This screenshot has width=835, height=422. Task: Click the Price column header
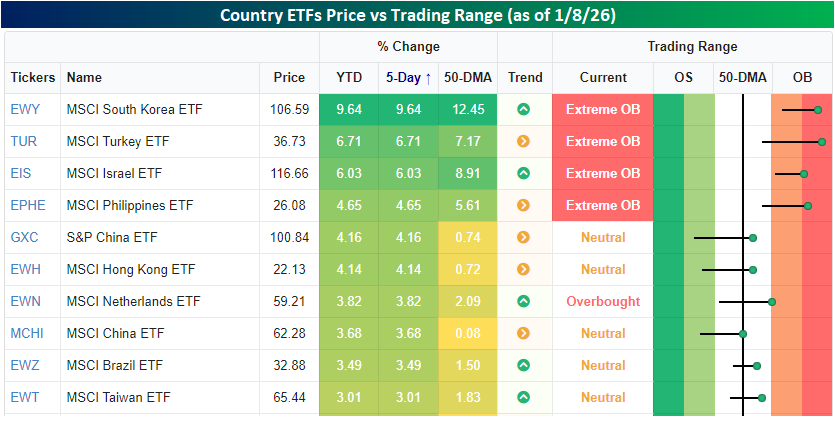[x=289, y=77]
